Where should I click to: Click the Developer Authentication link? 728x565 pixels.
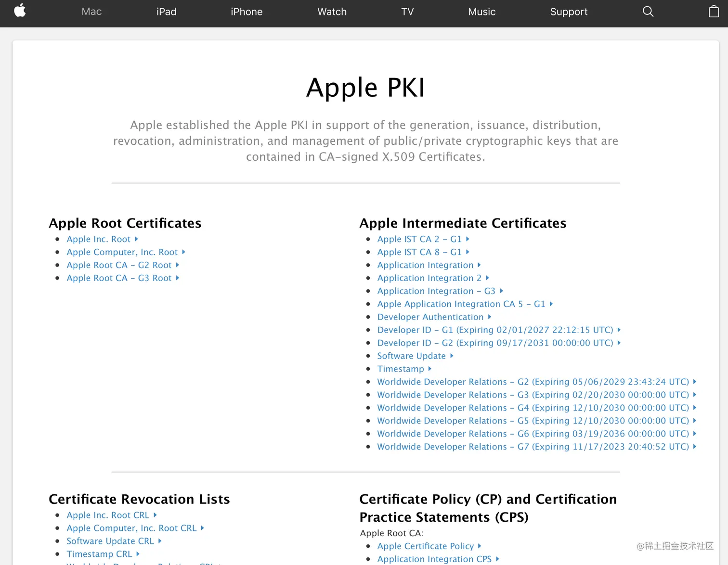(x=434, y=317)
